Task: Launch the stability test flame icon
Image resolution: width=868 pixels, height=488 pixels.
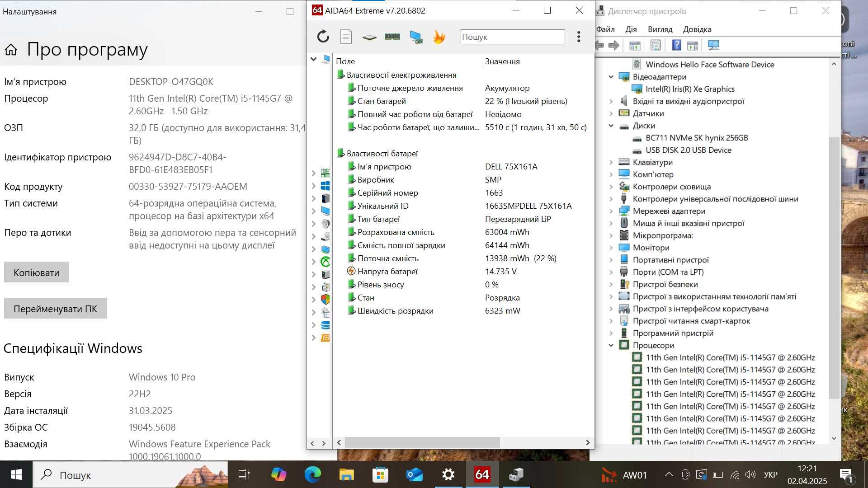Action: [x=439, y=37]
